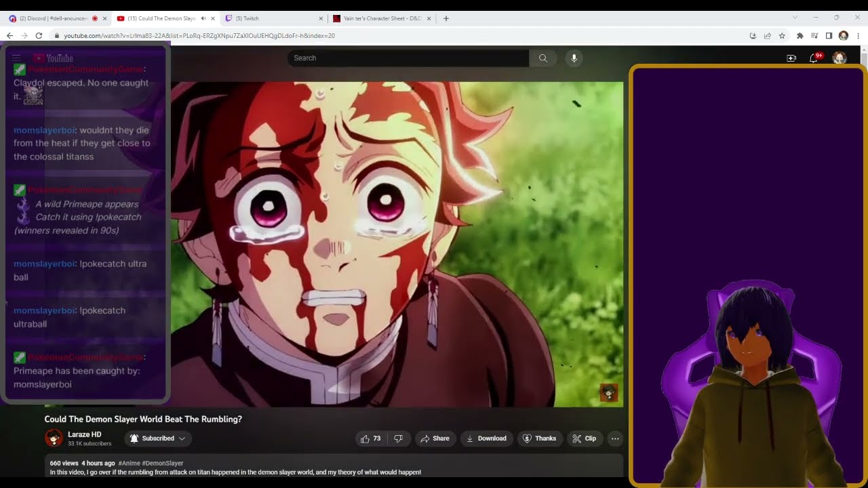Image resolution: width=868 pixels, height=488 pixels.
Task: Click the Clip button
Action: tap(584, 439)
